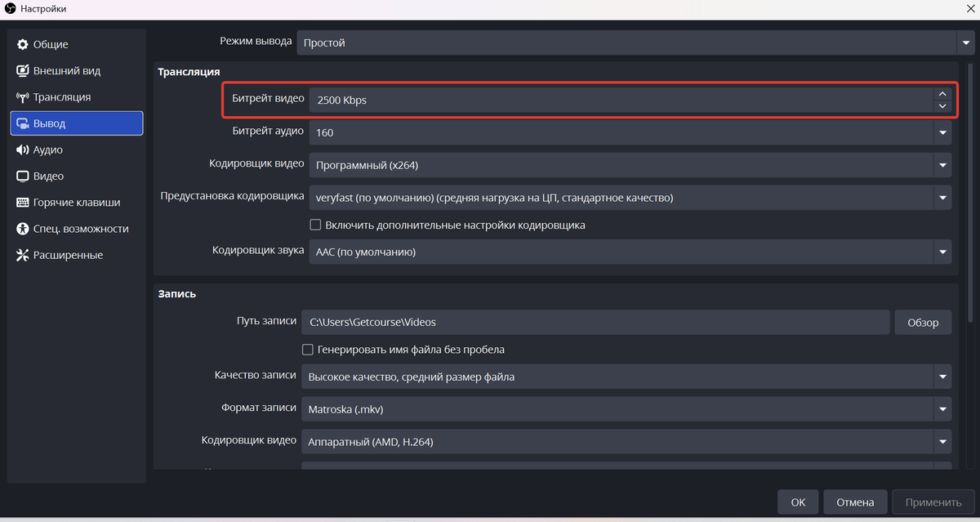Toggle Генерировать имя файла без пробела
The image size is (980, 522).
tap(308, 350)
